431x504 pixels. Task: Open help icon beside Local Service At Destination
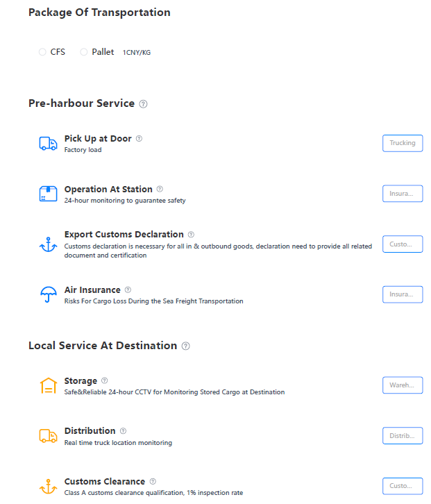pos(186,346)
